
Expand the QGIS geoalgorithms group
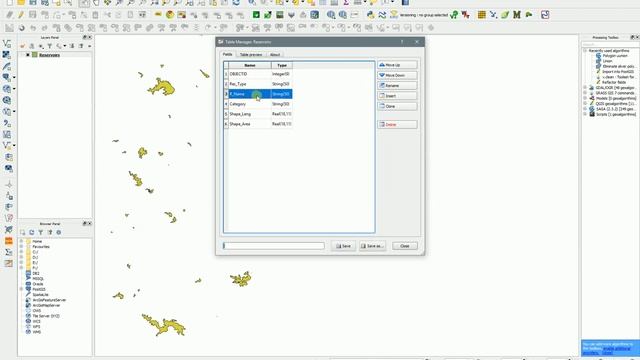pos(585,104)
